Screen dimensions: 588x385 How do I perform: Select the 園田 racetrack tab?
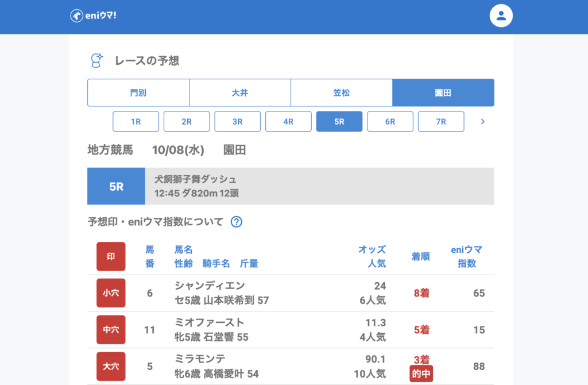coord(443,93)
